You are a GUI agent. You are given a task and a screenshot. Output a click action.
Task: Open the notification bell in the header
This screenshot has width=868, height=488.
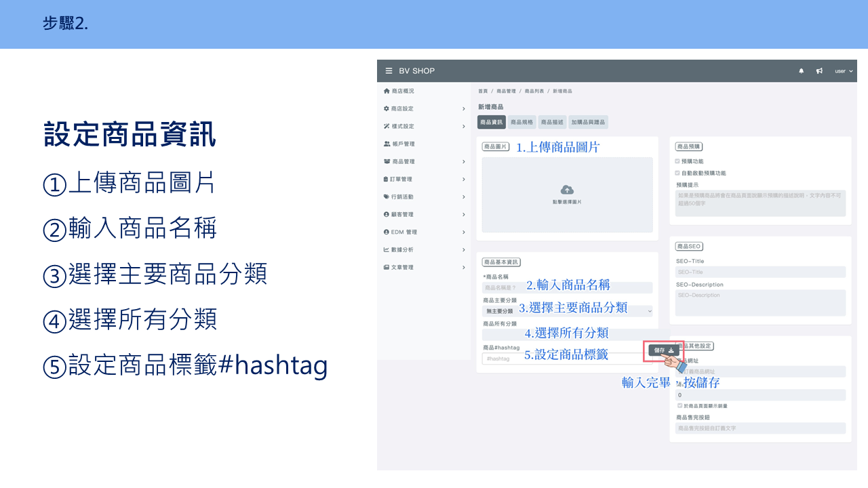tap(801, 70)
